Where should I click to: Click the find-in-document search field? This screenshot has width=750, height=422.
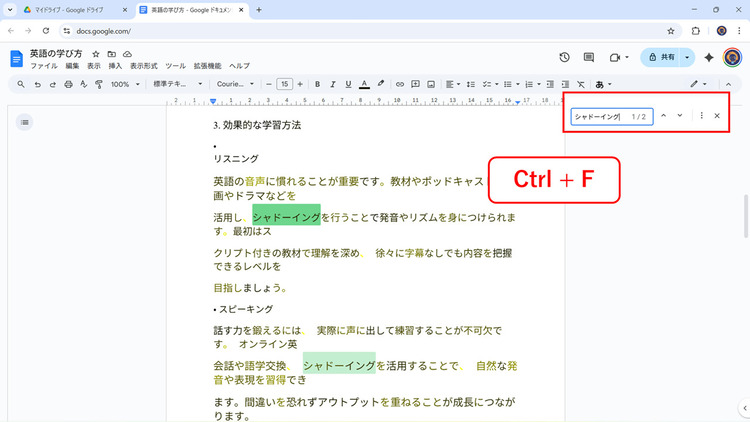coord(598,117)
